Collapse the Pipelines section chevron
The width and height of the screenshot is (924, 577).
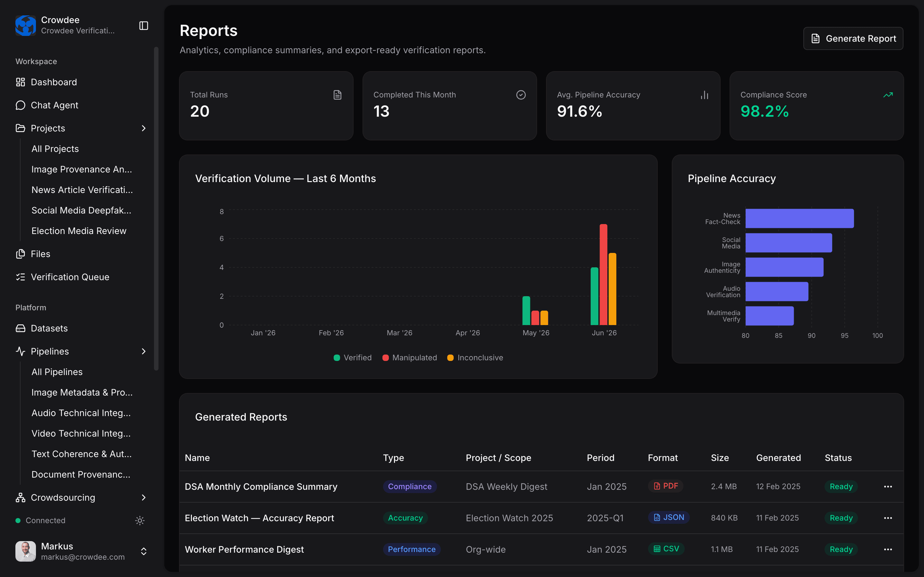click(x=143, y=351)
